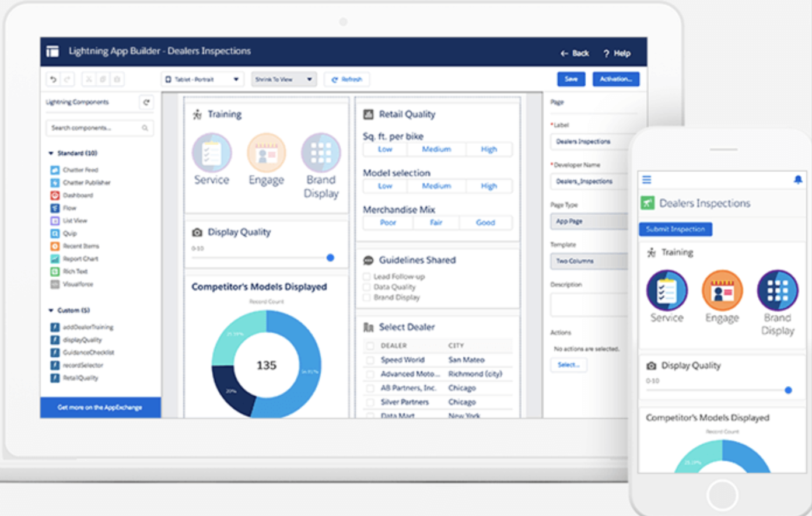Click Get more on the AppExchange
The height and width of the screenshot is (516, 812).
tap(100, 407)
